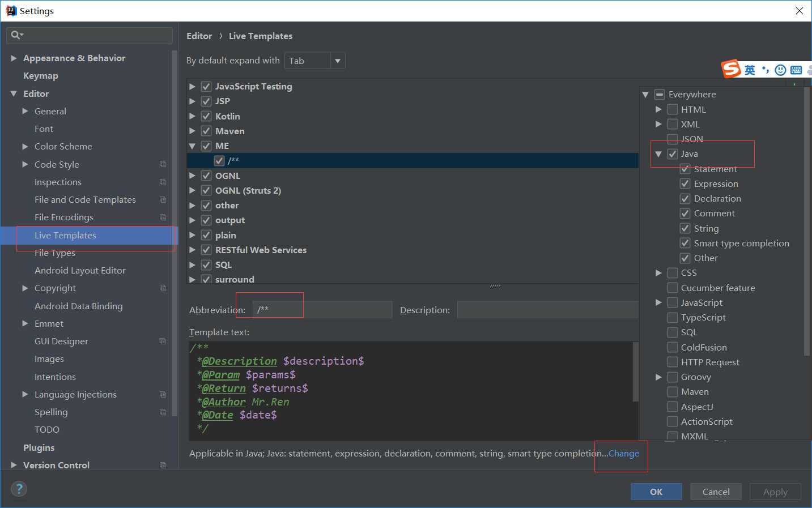Click inside the Template text editor
Image resolution: width=812 pixels, height=508 pixels.
tap(410, 391)
